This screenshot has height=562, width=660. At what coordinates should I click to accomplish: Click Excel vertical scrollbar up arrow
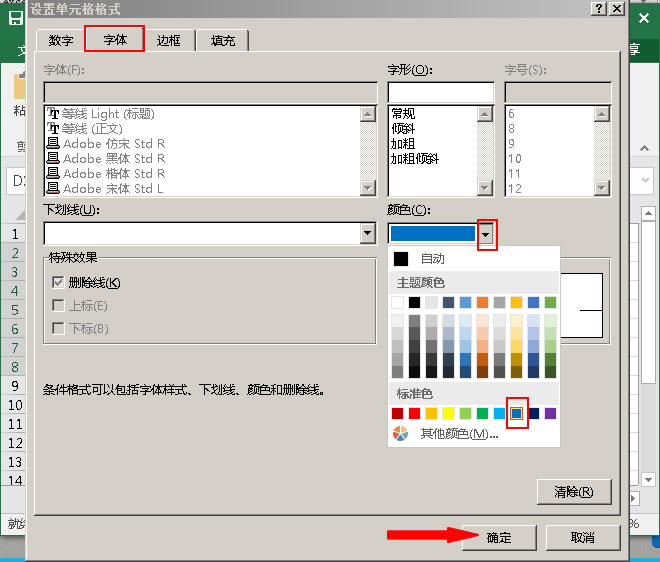coord(648,213)
